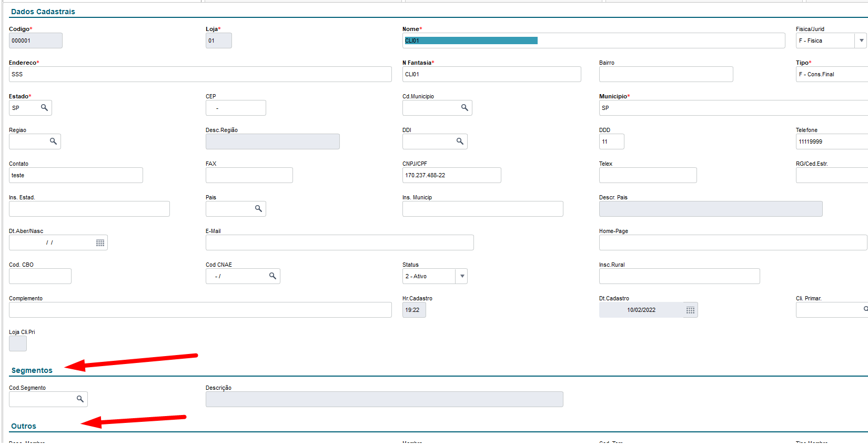Viewport: 868px width, 445px height.
Task: Click the Descr. Pais read-only field
Action: pos(711,209)
